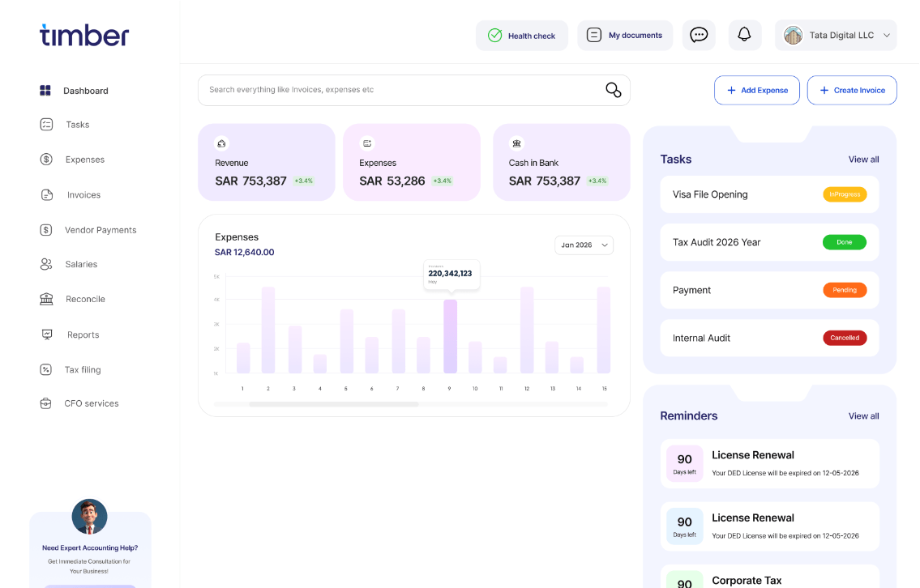Toggle the InProgress badge on Visa File Opening
This screenshot has height=588, width=920.
pyautogui.click(x=845, y=194)
